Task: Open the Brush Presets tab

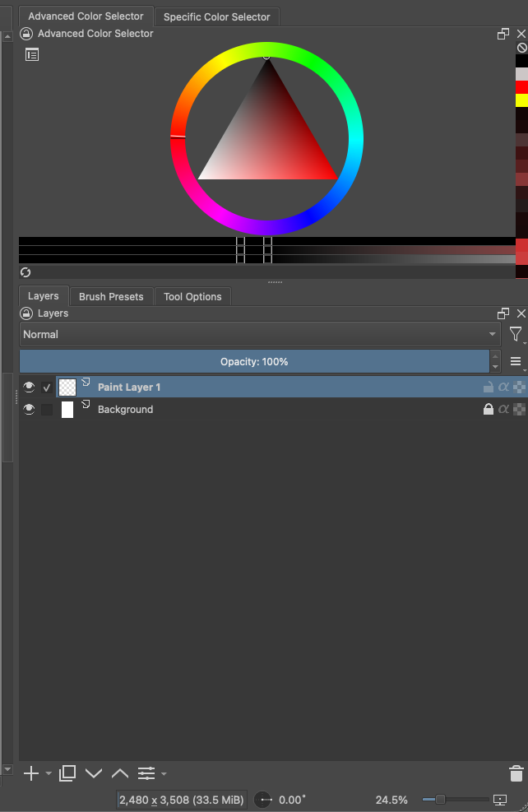Action: 111,297
